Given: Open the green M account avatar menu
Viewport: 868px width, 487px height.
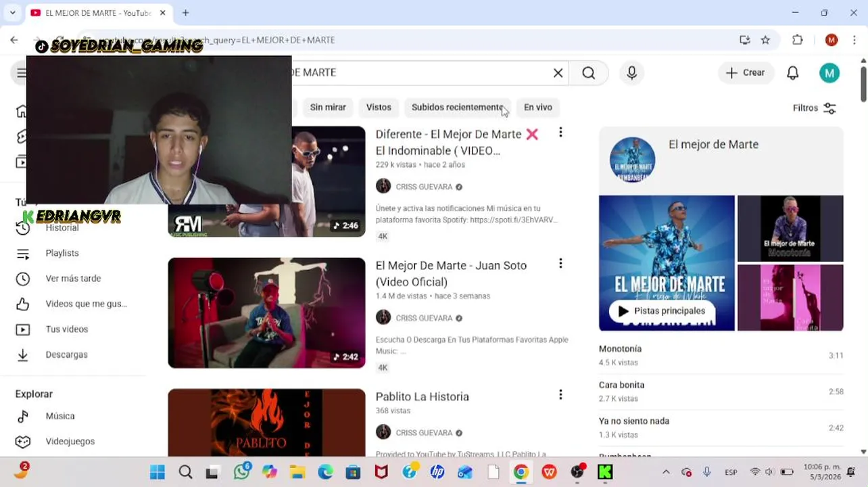Looking at the screenshot, I should point(829,73).
